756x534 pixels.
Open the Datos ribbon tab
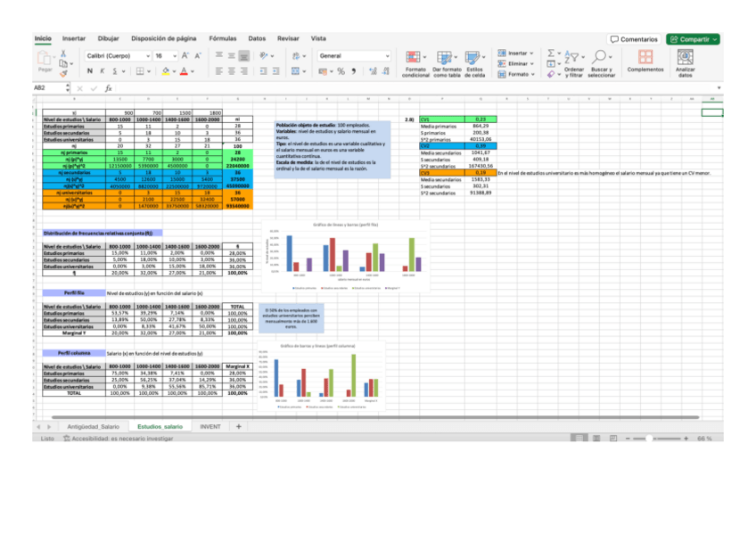(x=257, y=38)
